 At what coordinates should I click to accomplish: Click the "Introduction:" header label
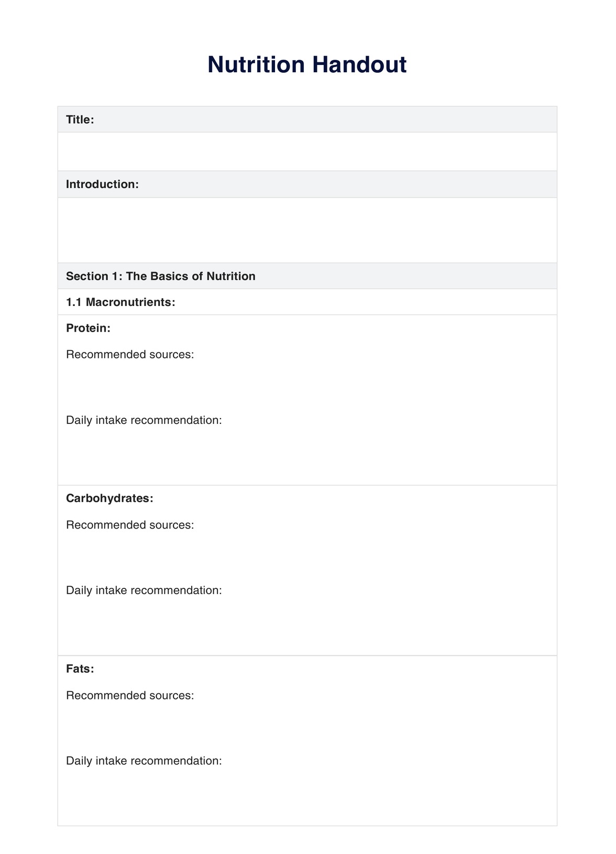pos(102,184)
